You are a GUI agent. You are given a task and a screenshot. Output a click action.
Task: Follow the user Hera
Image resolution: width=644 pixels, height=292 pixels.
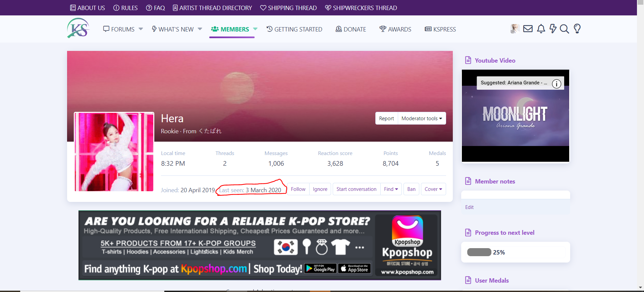point(298,189)
